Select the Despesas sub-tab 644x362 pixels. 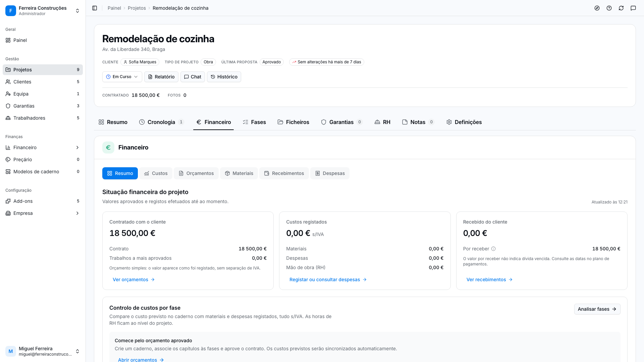(330, 173)
